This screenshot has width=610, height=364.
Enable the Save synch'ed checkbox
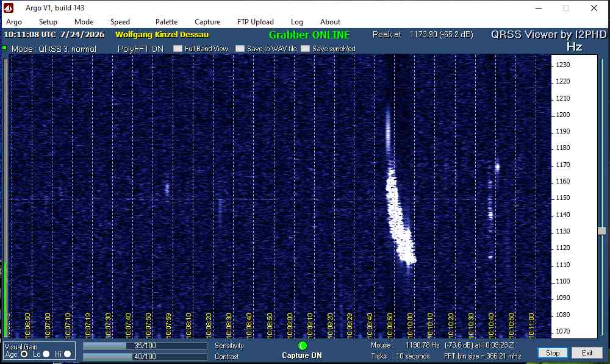pos(306,49)
